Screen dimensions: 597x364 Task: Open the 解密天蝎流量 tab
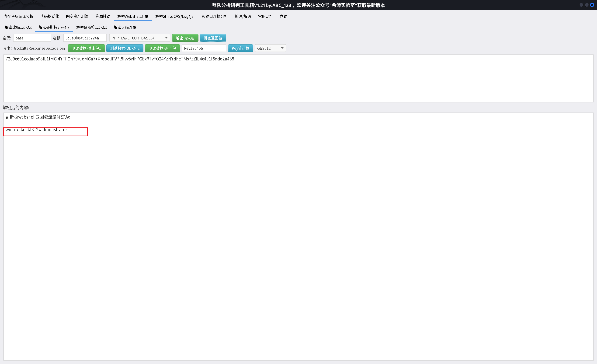[x=125, y=27]
